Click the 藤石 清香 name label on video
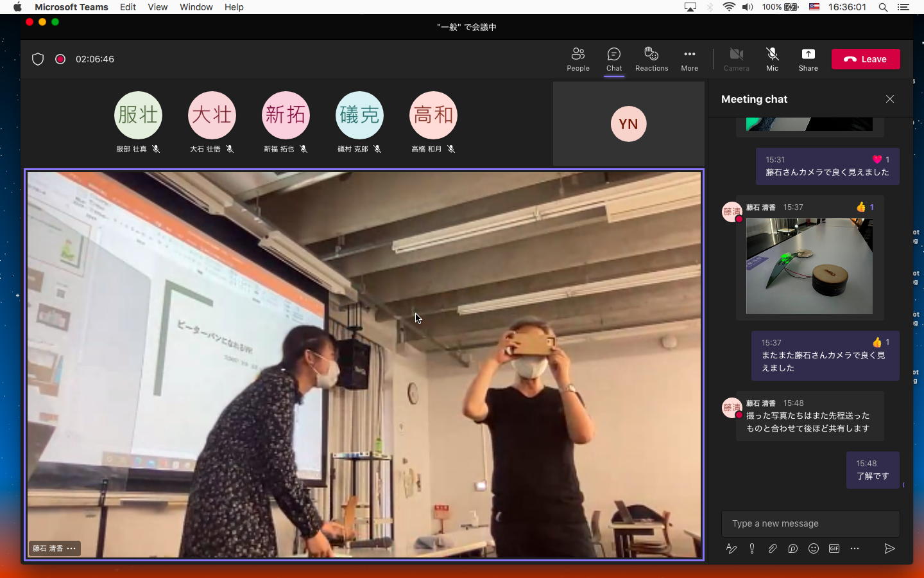 (48, 548)
